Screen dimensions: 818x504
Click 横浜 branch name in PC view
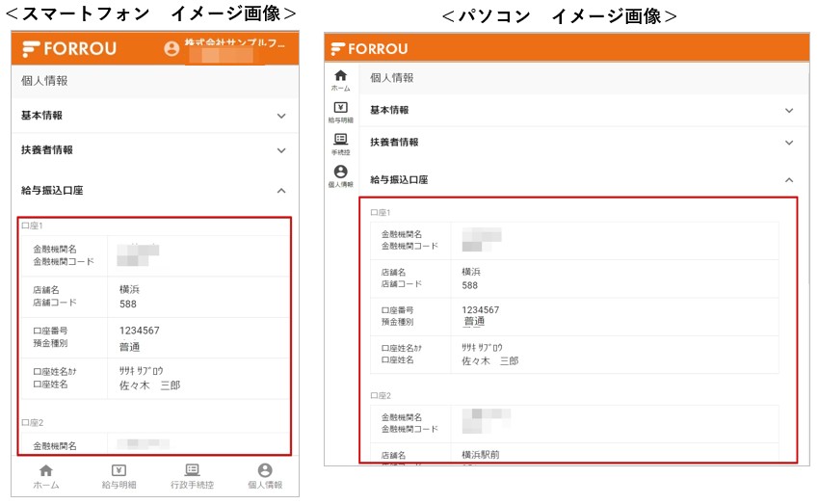471,272
